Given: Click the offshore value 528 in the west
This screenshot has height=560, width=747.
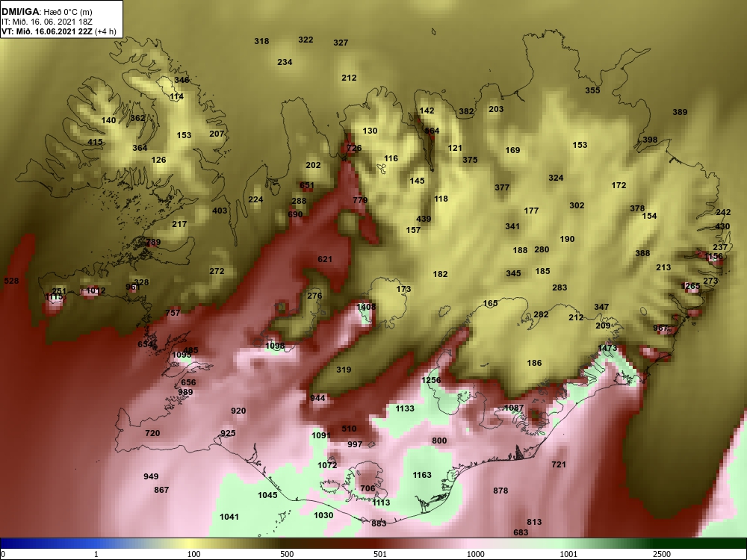Looking at the screenshot, I should (x=11, y=281).
